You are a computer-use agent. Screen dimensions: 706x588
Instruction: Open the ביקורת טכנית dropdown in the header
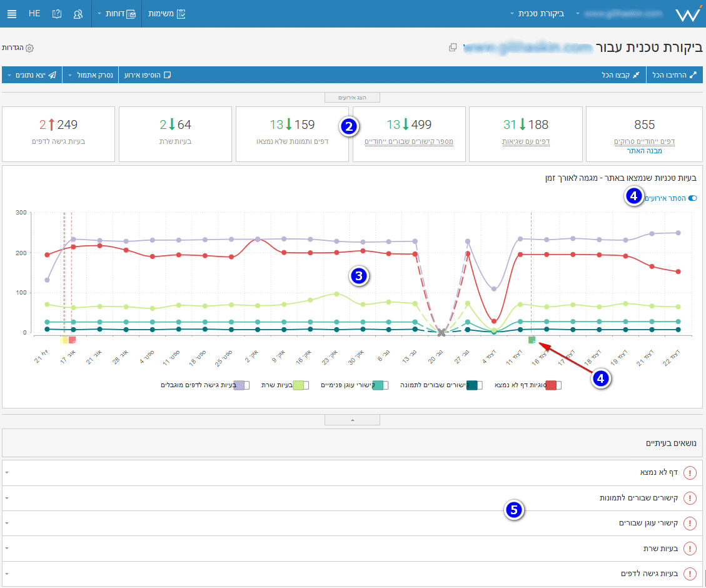pyautogui.click(x=537, y=14)
